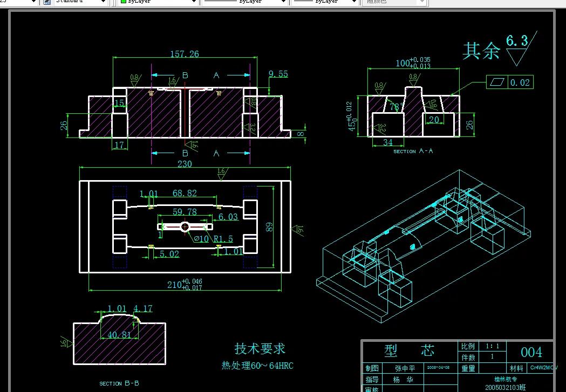
Task: Select the 004 drawing number
Action: click(531, 352)
